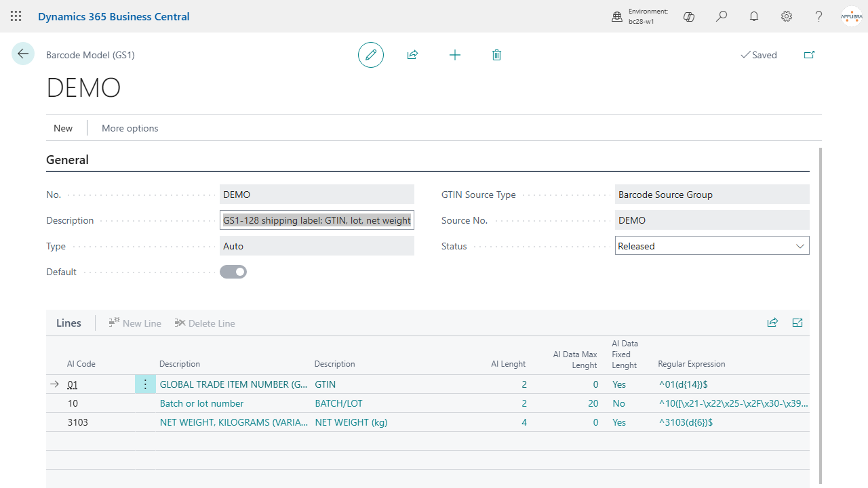
Task: Open the settings gear menu
Action: click(x=787, y=16)
